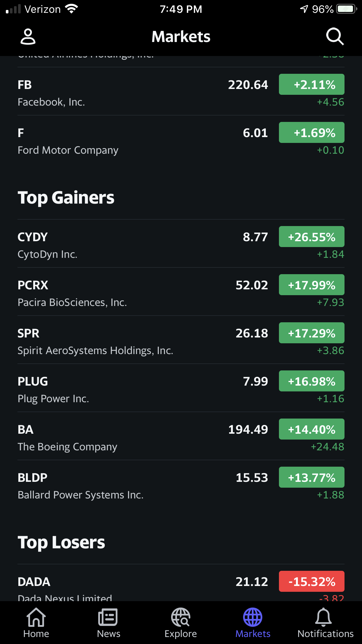Open the user profile icon
The width and height of the screenshot is (362, 644).
coord(28,37)
